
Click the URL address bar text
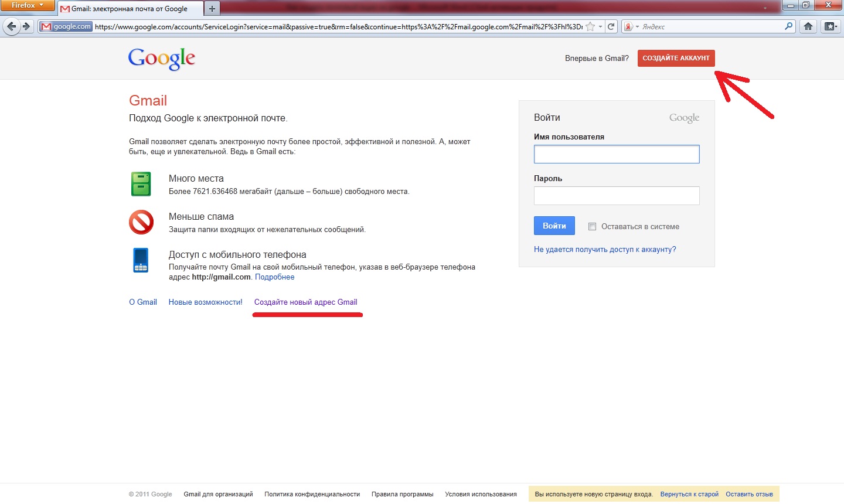(x=338, y=26)
